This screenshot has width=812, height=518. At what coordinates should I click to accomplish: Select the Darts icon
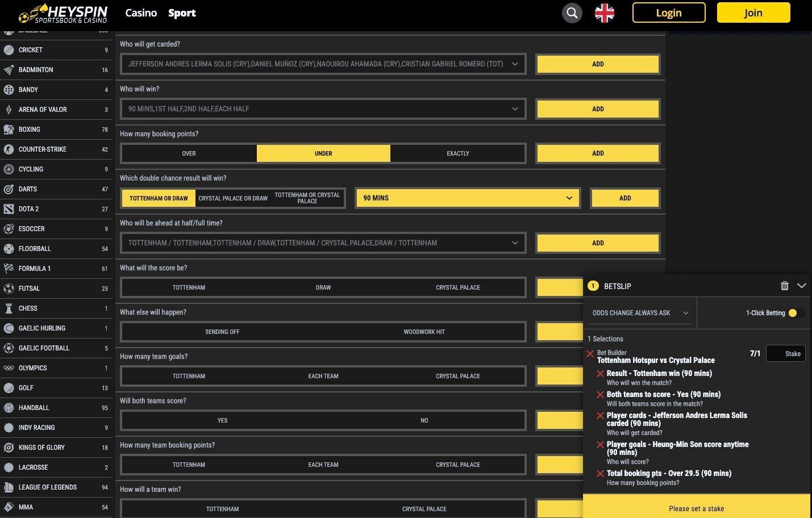[x=9, y=189]
